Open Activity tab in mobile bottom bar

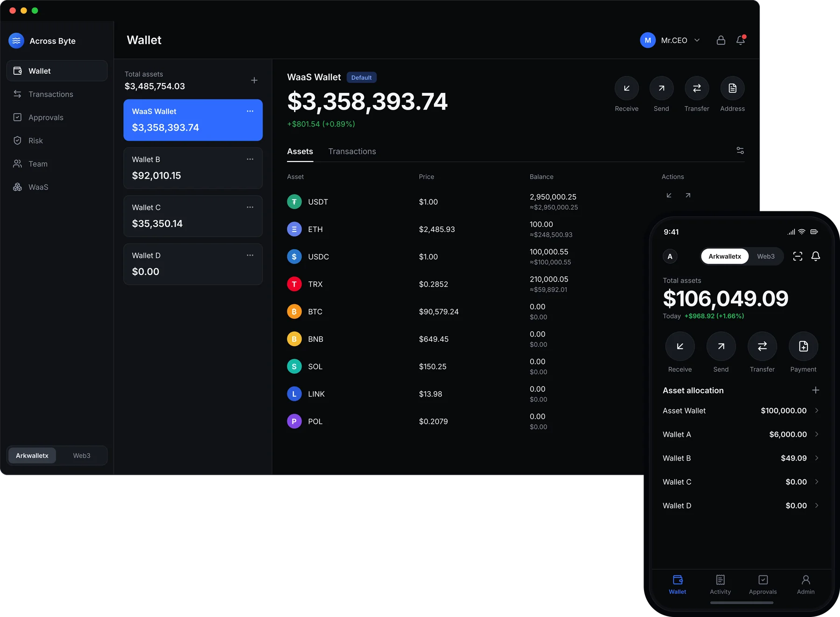(x=721, y=585)
